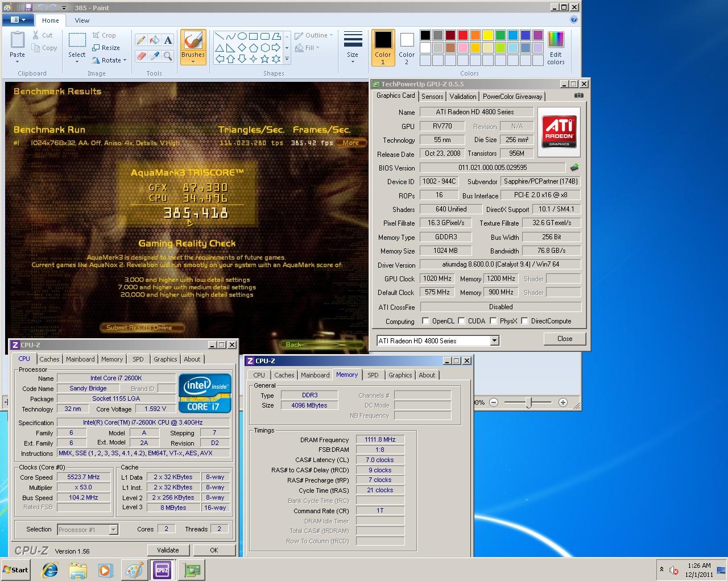Open the shape Fill dropdown

308,48
